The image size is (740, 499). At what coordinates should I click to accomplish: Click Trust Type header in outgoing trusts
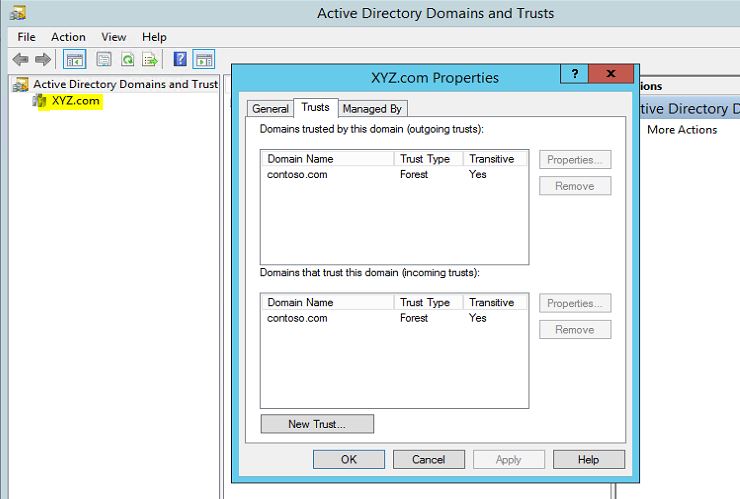click(428, 159)
